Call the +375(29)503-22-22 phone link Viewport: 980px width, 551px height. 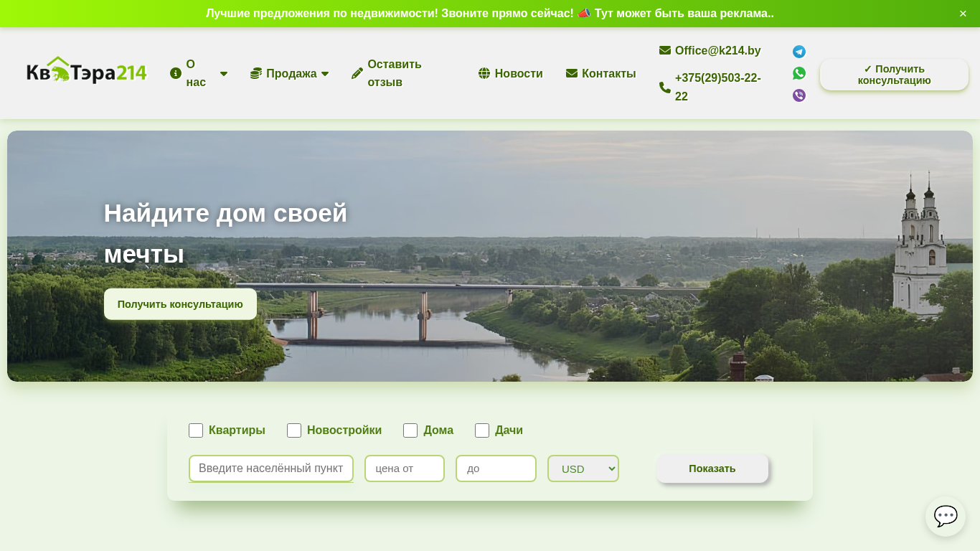click(718, 87)
